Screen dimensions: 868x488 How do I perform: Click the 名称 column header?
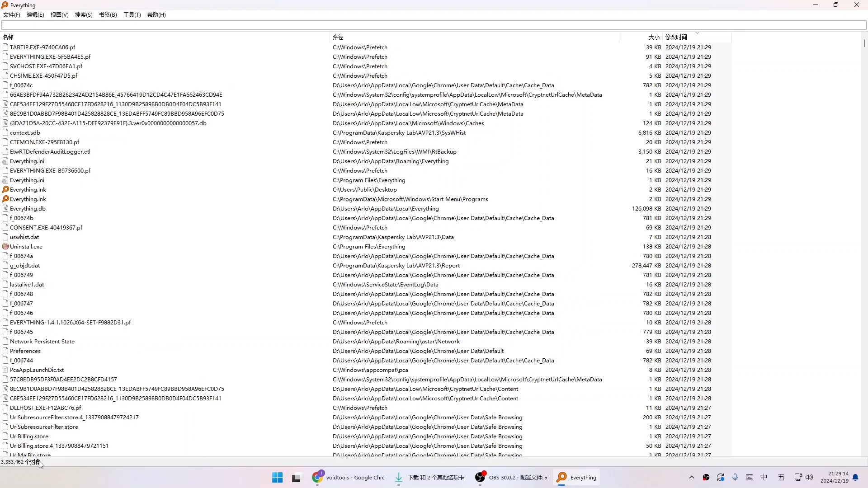(8, 37)
